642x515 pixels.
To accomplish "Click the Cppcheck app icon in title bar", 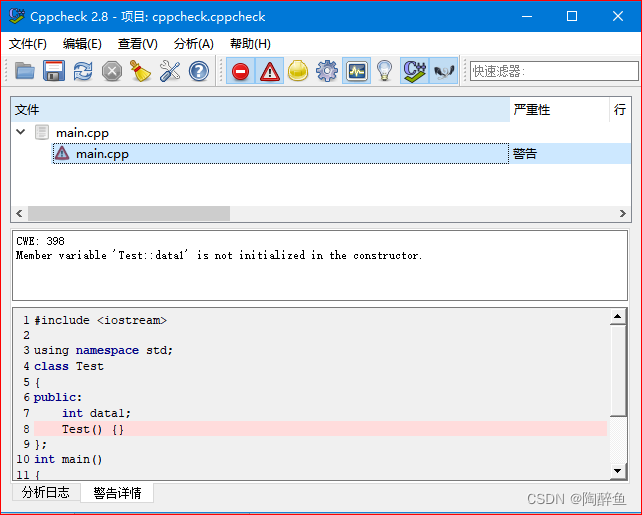I will (16, 16).
